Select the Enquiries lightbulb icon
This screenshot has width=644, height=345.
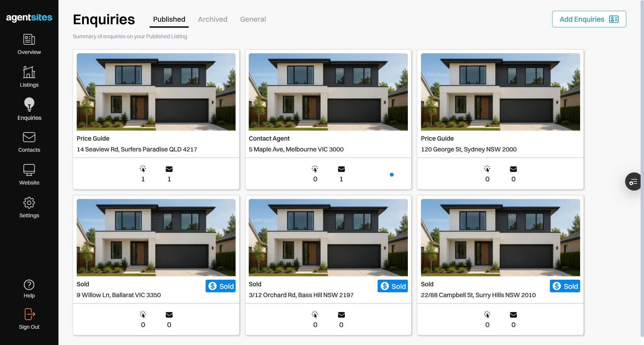29,104
